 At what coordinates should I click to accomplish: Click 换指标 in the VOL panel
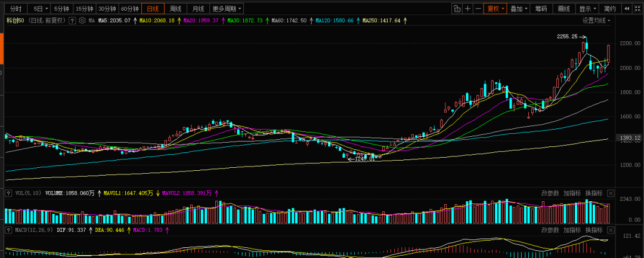[x=594, y=193]
